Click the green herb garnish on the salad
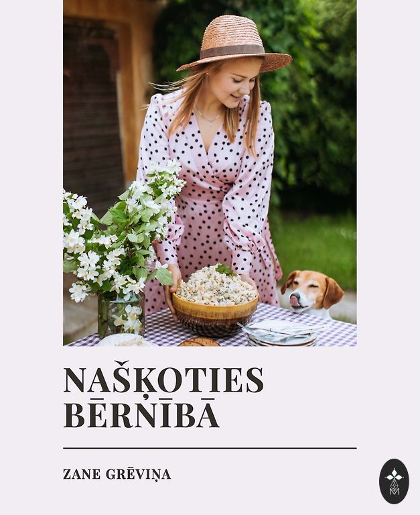The width and height of the screenshot is (420, 515). point(225,270)
